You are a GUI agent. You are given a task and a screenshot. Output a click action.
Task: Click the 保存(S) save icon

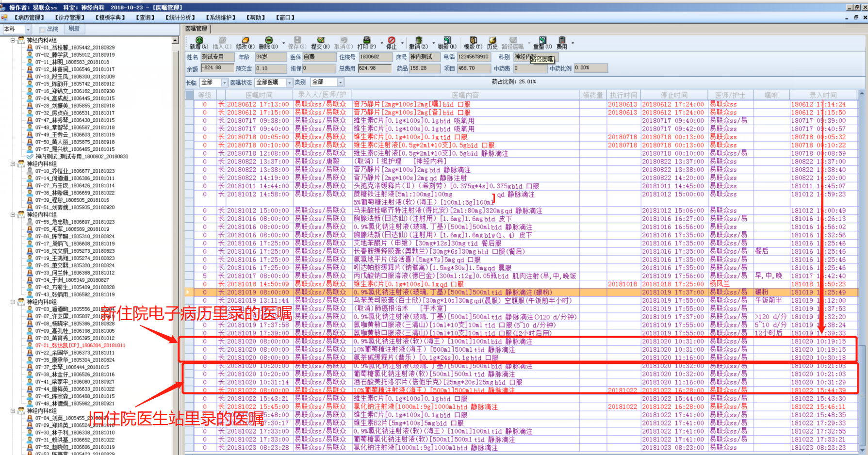pyautogui.click(x=297, y=40)
